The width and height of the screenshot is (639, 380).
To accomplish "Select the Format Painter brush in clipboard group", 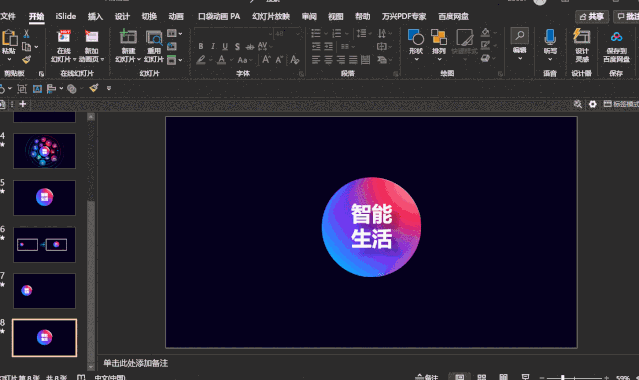I will (x=26, y=60).
